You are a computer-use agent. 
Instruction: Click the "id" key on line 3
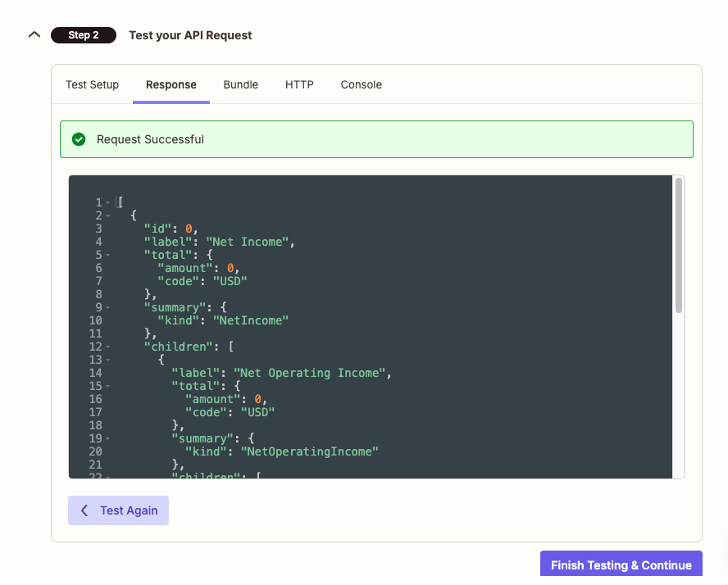pos(158,229)
